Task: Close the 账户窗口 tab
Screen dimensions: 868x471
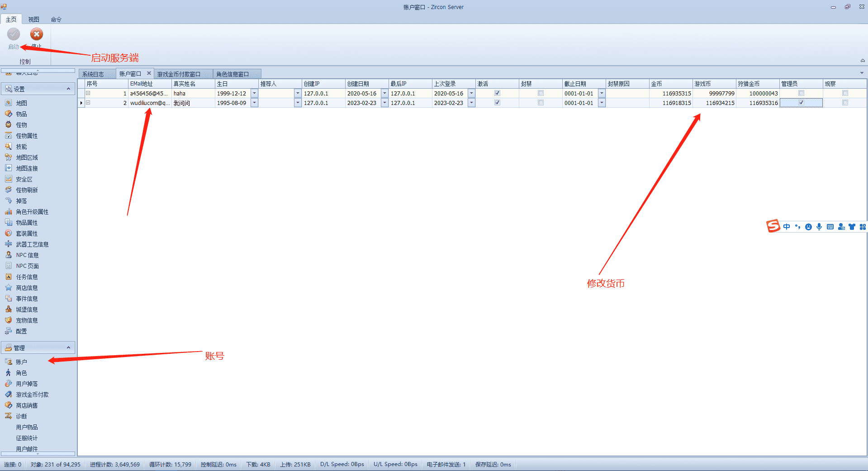Action: [149, 73]
